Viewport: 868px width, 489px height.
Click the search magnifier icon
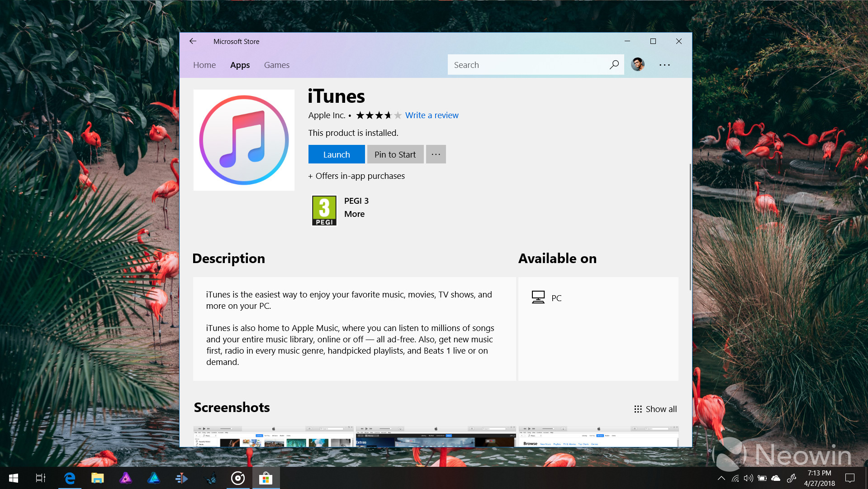[614, 65]
